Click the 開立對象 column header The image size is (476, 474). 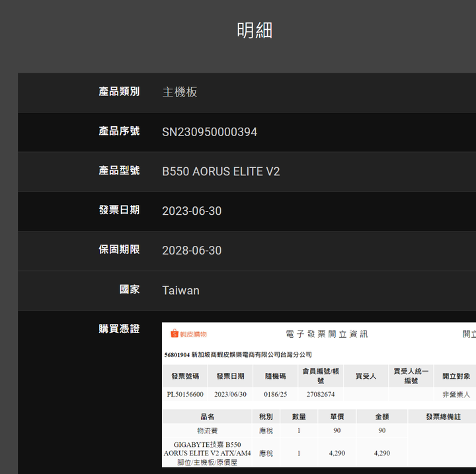(456, 376)
